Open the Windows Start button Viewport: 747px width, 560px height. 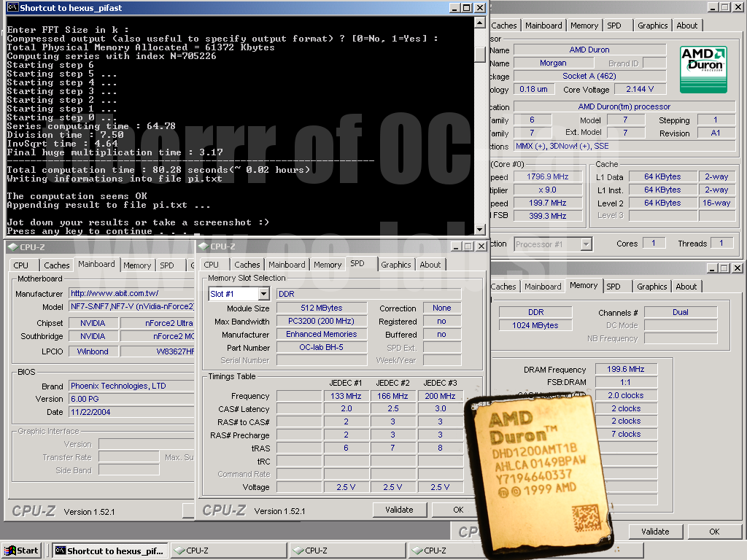21,551
